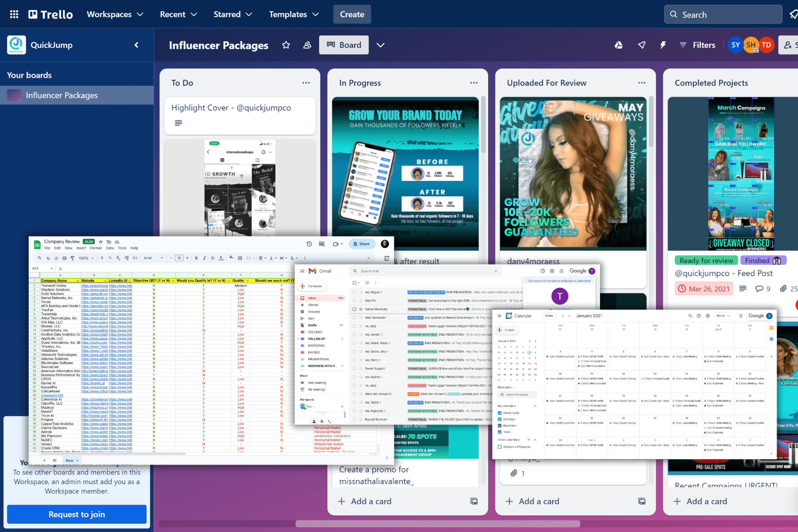Apply bold in the Sheets toolbar
This screenshot has height=532, width=798.
click(196, 258)
